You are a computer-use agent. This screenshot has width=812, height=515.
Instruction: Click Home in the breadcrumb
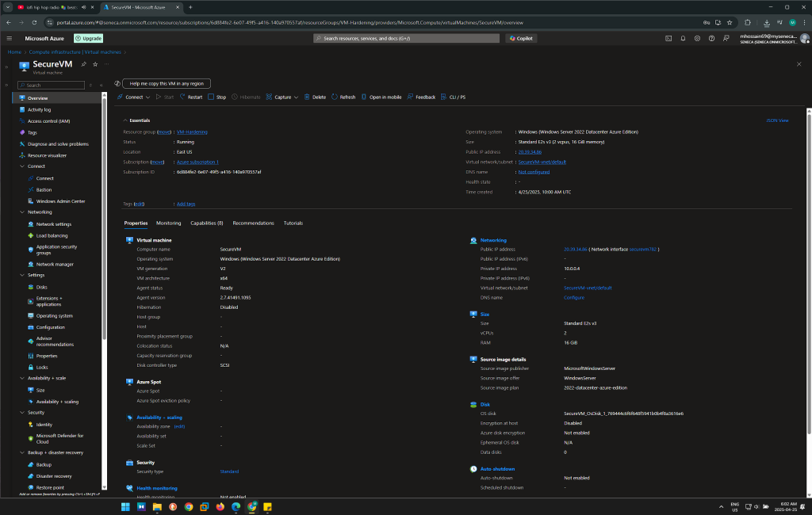(14, 51)
